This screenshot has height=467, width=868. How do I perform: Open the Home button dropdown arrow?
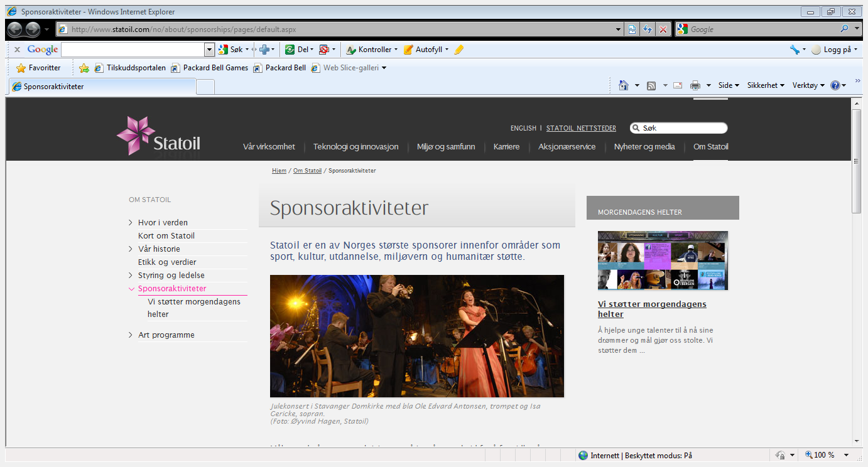point(637,85)
